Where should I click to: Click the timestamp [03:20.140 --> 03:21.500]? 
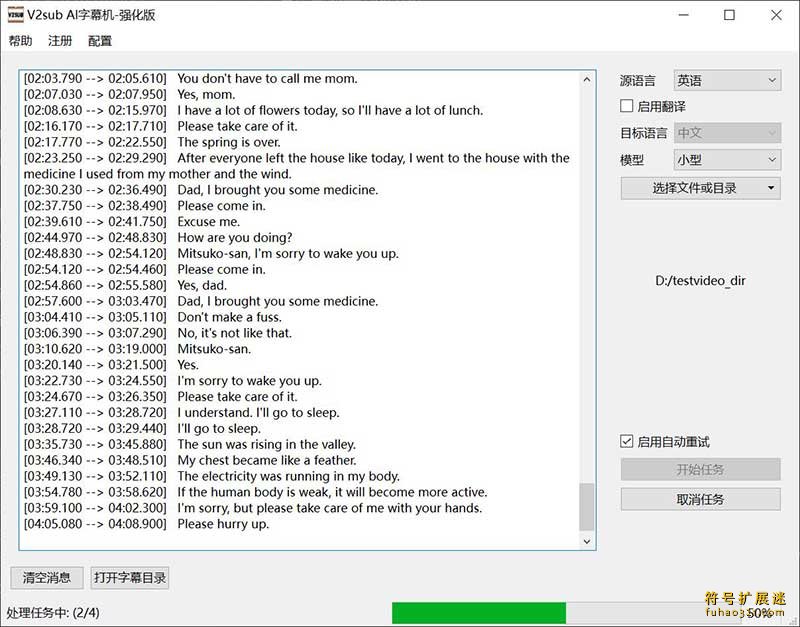tap(95, 365)
